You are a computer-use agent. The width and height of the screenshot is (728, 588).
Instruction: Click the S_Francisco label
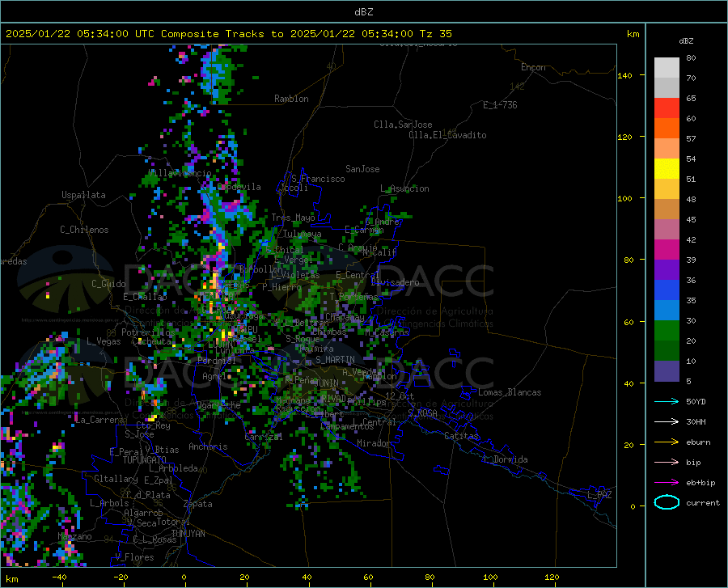point(318,179)
